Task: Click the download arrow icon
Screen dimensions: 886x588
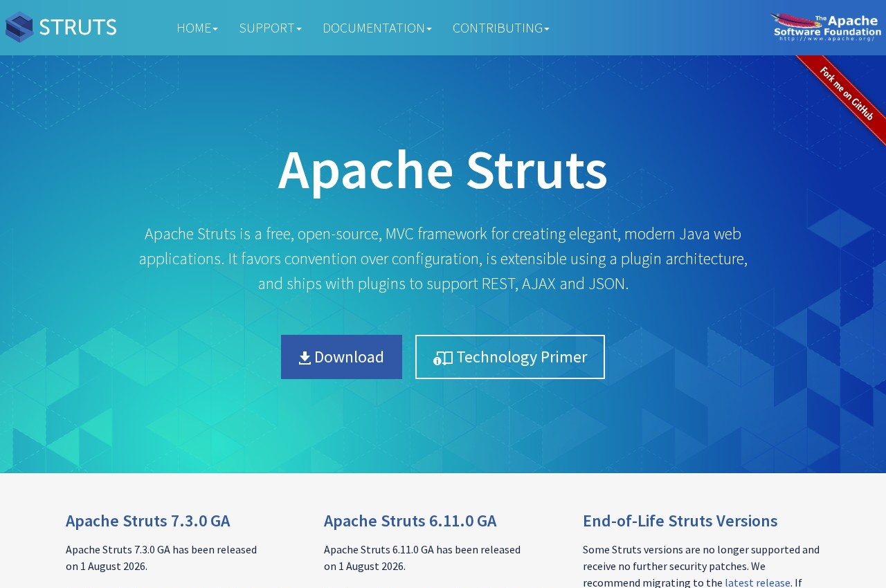Action: (x=305, y=358)
